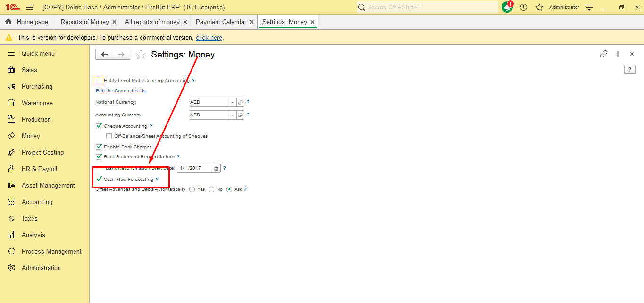
Task: Select Yes for offsetting advances automatically
Action: click(x=192, y=189)
